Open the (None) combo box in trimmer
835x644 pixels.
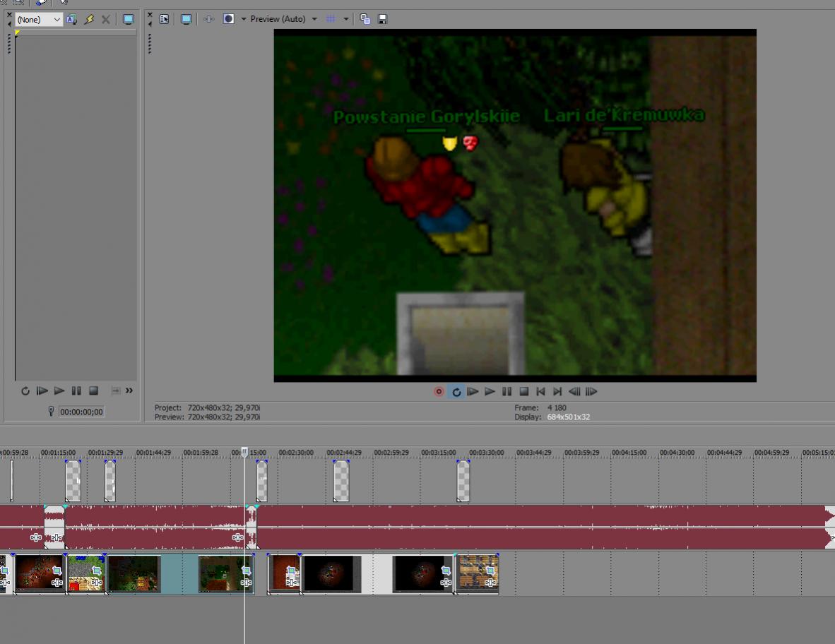pos(39,20)
